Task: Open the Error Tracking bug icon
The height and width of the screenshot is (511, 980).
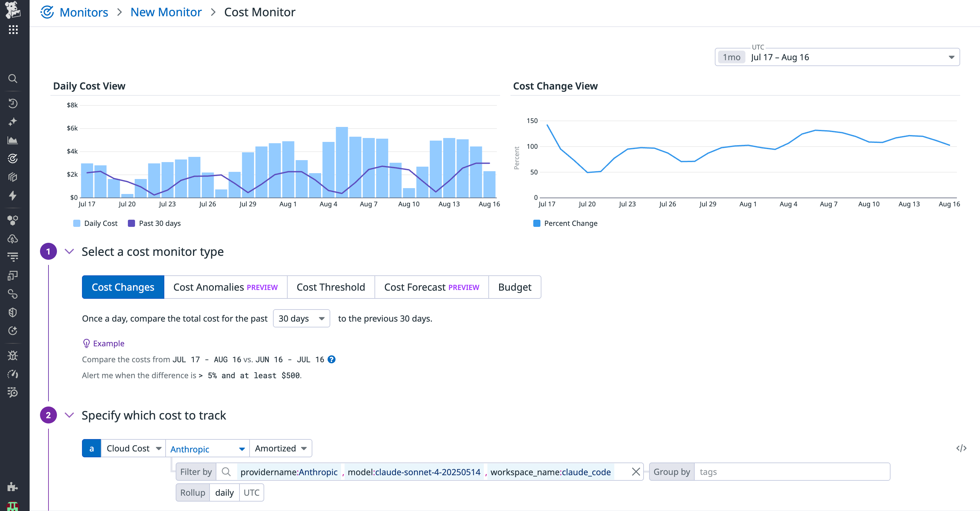Action: click(13, 355)
